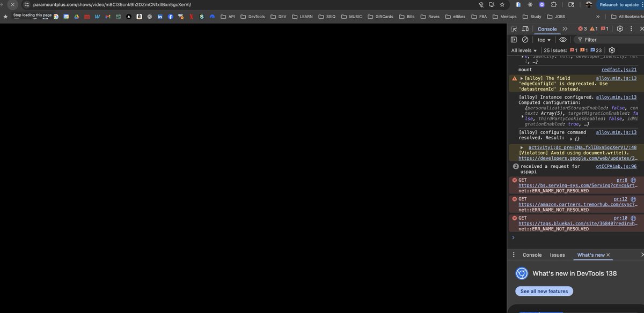Open the Netflix bookmark icon
The height and width of the screenshot is (313, 644).
click(x=191, y=17)
